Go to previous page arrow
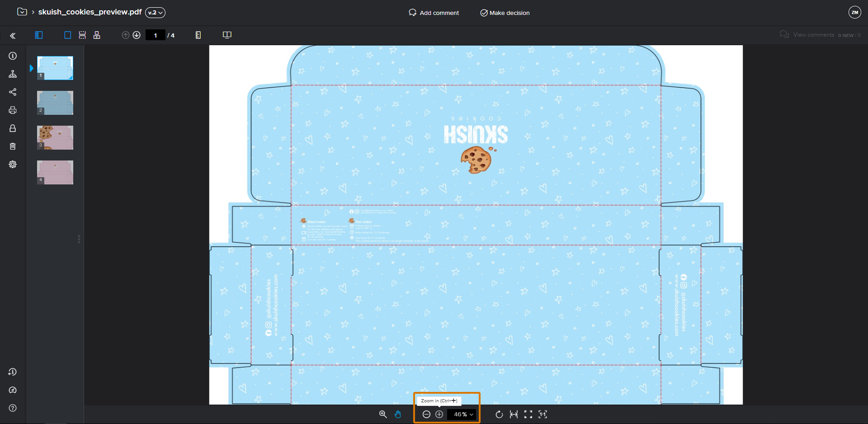The image size is (868, 424). coord(126,35)
